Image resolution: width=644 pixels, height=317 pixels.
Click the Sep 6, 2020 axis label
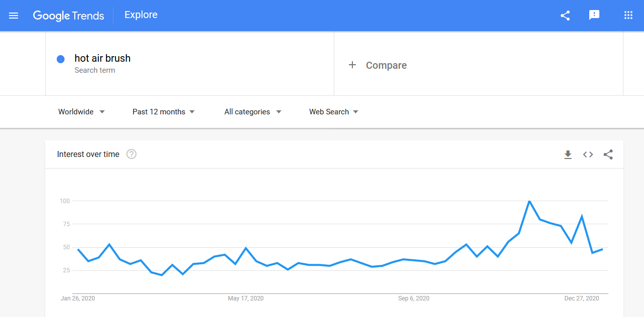click(x=414, y=298)
